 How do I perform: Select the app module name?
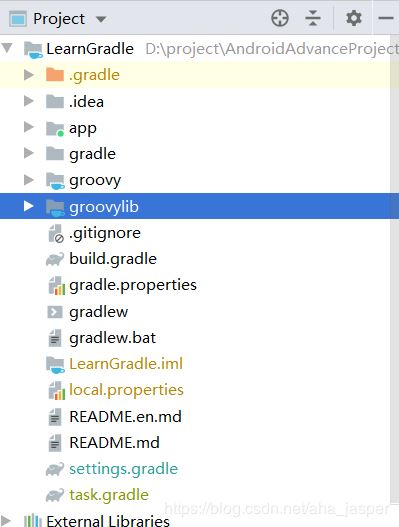pyautogui.click(x=83, y=129)
